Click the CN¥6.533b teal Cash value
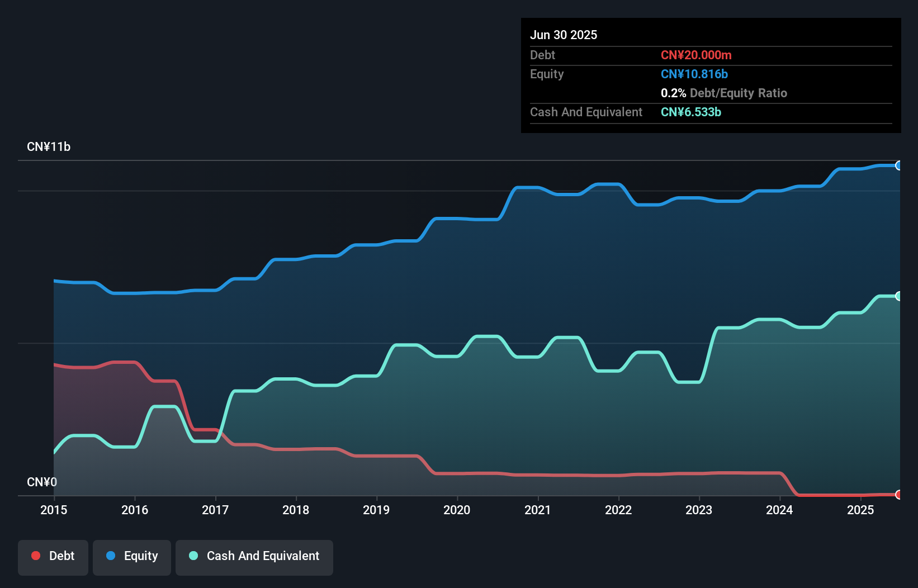Viewport: 918px width, 588px height. coord(691,112)
